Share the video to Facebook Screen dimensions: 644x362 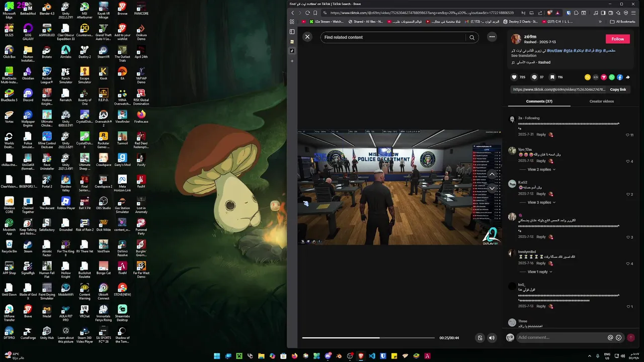(x=620, y=77)
